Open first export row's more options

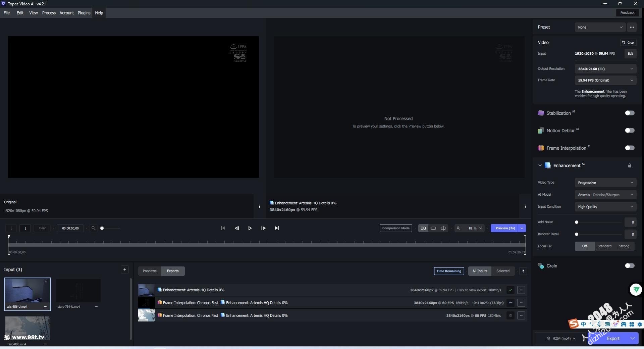click(x=521, y=290)
